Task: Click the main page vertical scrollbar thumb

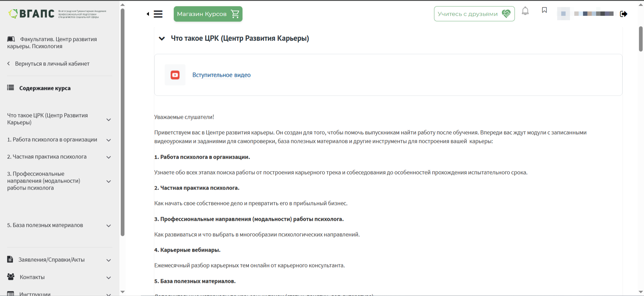Action: 641,39
